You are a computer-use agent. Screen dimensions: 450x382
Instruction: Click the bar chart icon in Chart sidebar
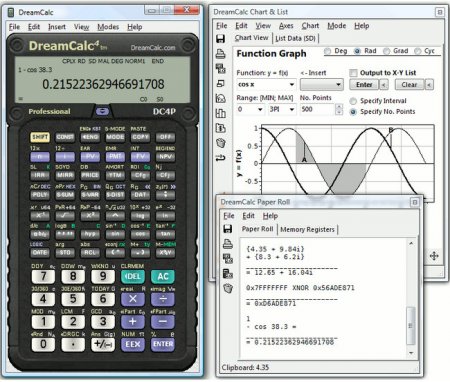click(220, 113)
